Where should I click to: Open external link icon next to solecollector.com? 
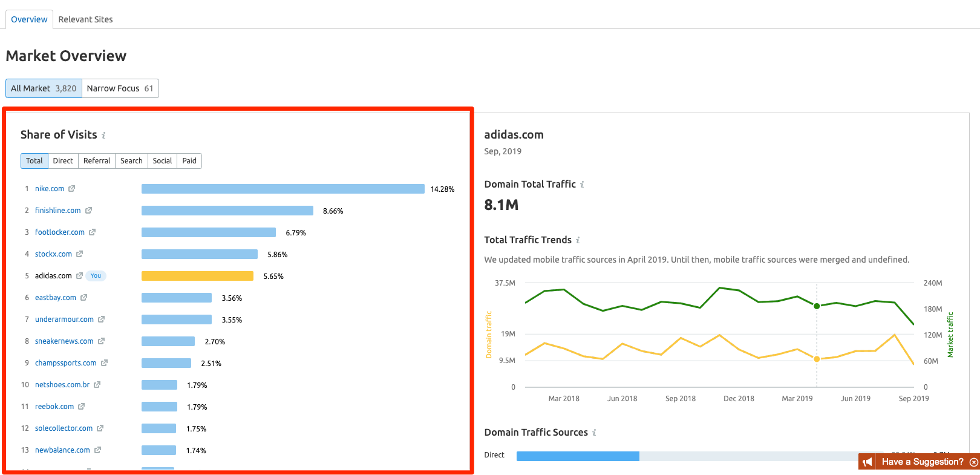click(100, 428)
